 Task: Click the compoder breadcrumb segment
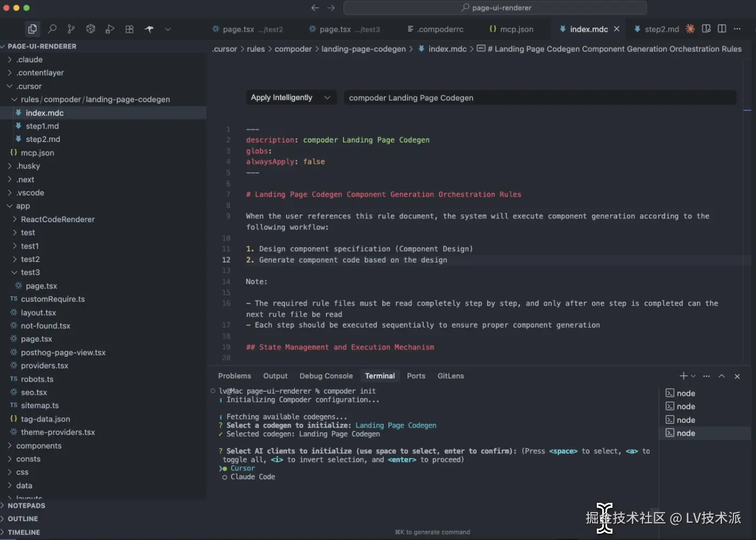[x=293, y=49]
